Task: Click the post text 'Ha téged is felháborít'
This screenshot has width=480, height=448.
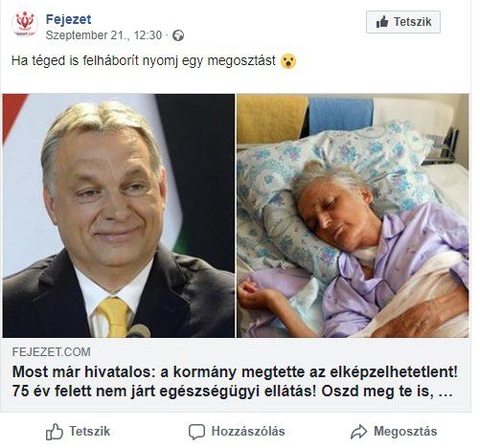Action: pos(144,60)
